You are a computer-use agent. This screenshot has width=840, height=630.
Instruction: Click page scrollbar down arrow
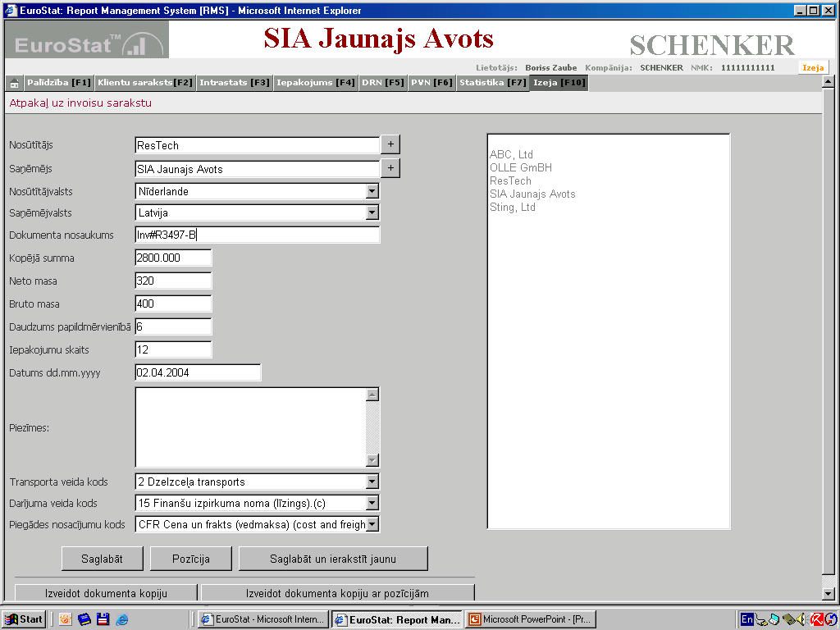(828, 594)
